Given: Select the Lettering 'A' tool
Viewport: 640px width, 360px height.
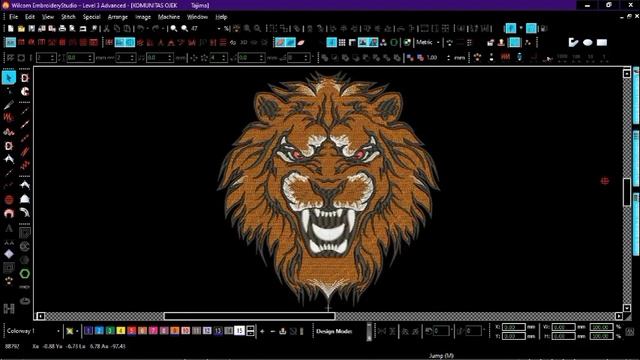Looking at the screenshot, I should pyautogui.click(x=9, y=229).
